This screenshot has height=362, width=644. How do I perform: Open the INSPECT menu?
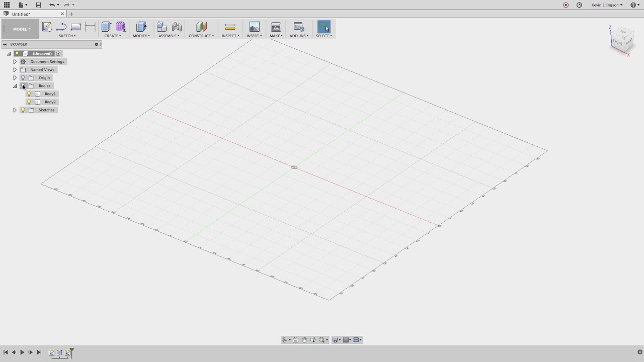(230, 36)
